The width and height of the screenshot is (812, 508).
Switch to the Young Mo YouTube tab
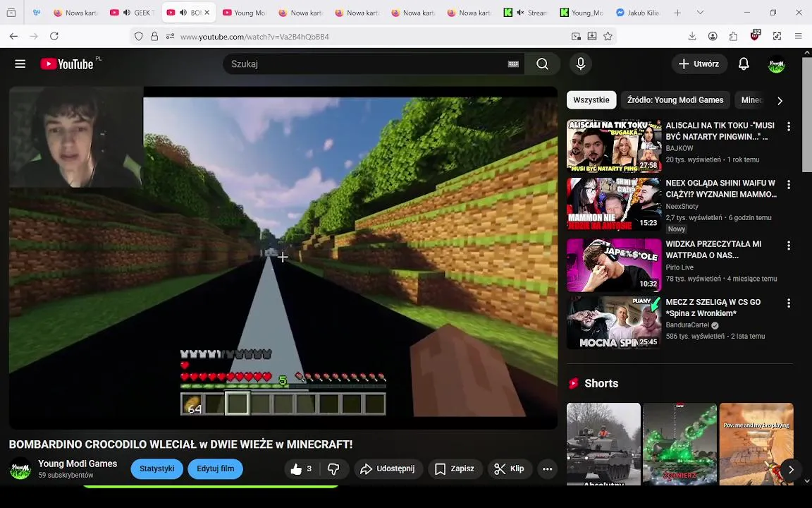point(244,13)
